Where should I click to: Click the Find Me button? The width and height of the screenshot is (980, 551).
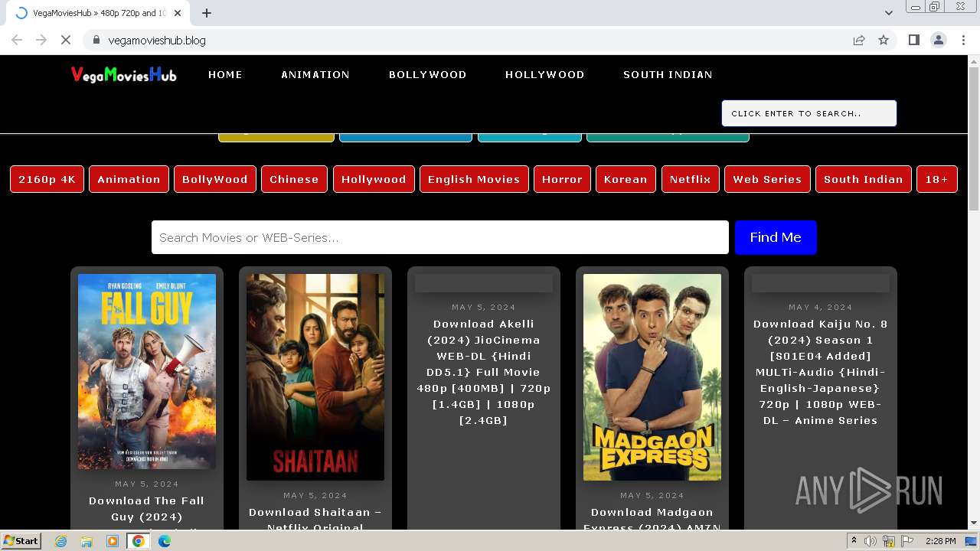pyautogui.click(x=776, y=237)
